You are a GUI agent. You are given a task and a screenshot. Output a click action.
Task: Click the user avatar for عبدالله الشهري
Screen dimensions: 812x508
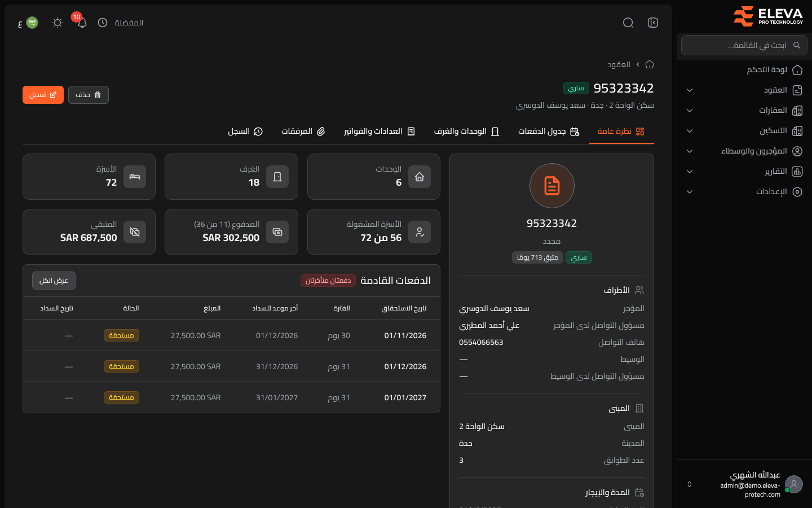[794, 484]
